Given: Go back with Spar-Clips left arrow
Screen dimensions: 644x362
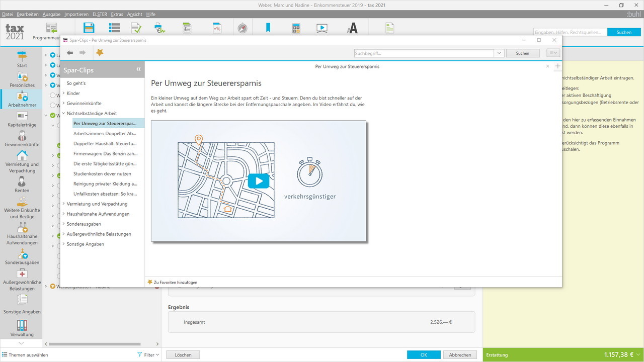Looking at the screenshot, I should pyautogui.click(x=70, y=53).
